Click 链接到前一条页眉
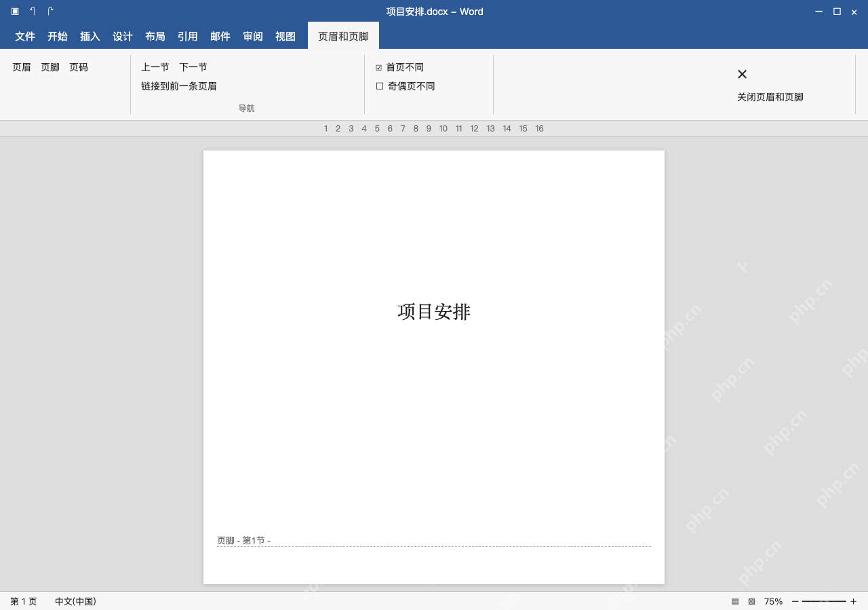This screenshot has width=868, height=610. point(179,86)
